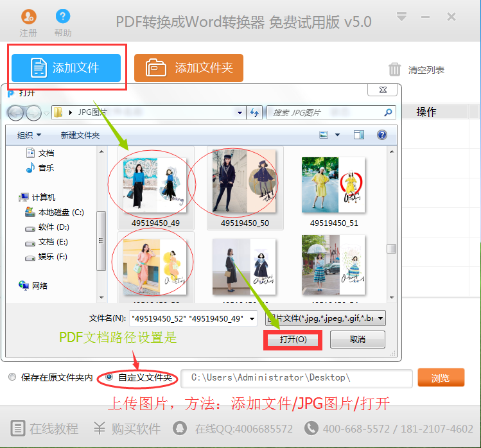
Task: Click navigation pane scroll up arrow
Action: (101, 151)
